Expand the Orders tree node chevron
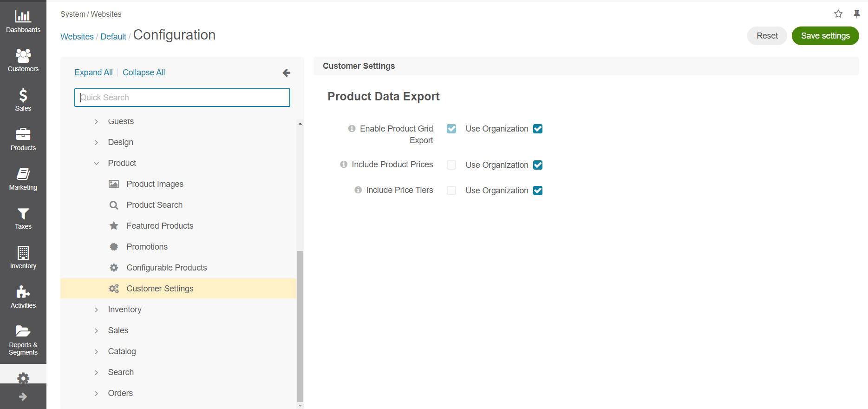 coord(96,394)
